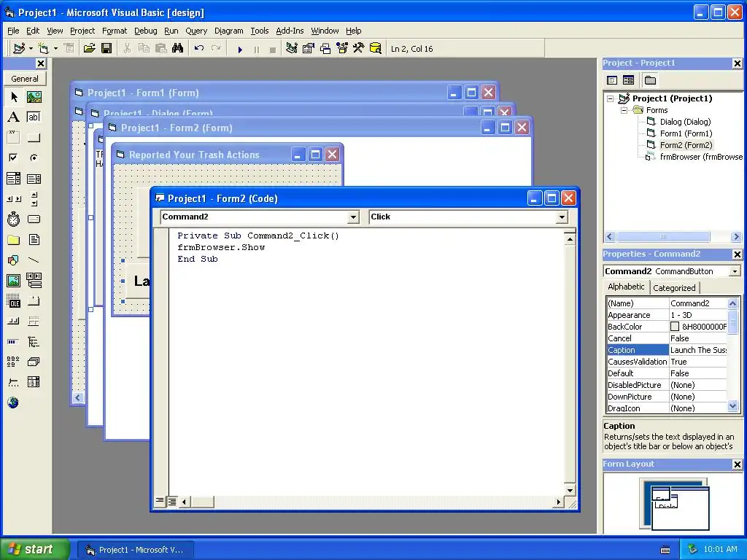This screenshot has width=747, height=560.
Task: Collapse the Project1 (Project1) tree node
Action: click(611, 98)
